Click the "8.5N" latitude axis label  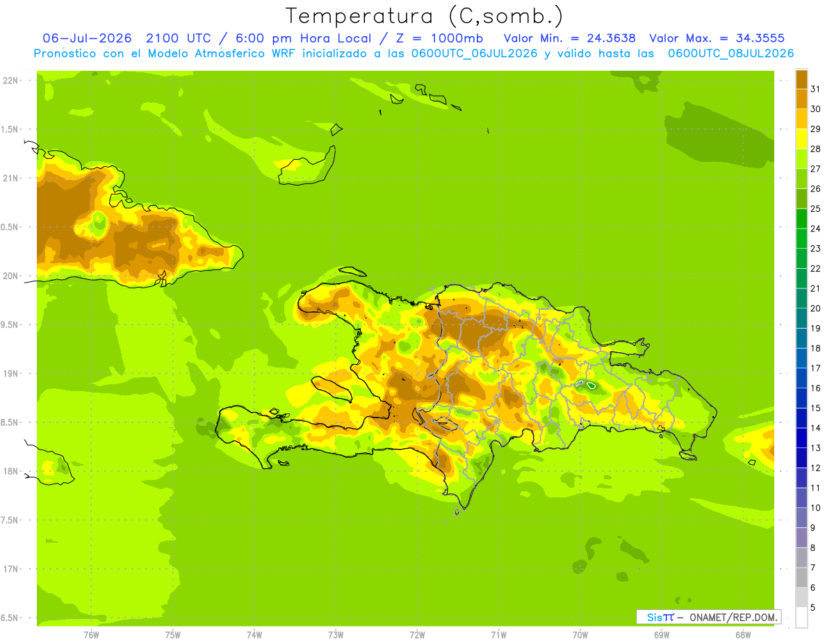coord(10,423)
